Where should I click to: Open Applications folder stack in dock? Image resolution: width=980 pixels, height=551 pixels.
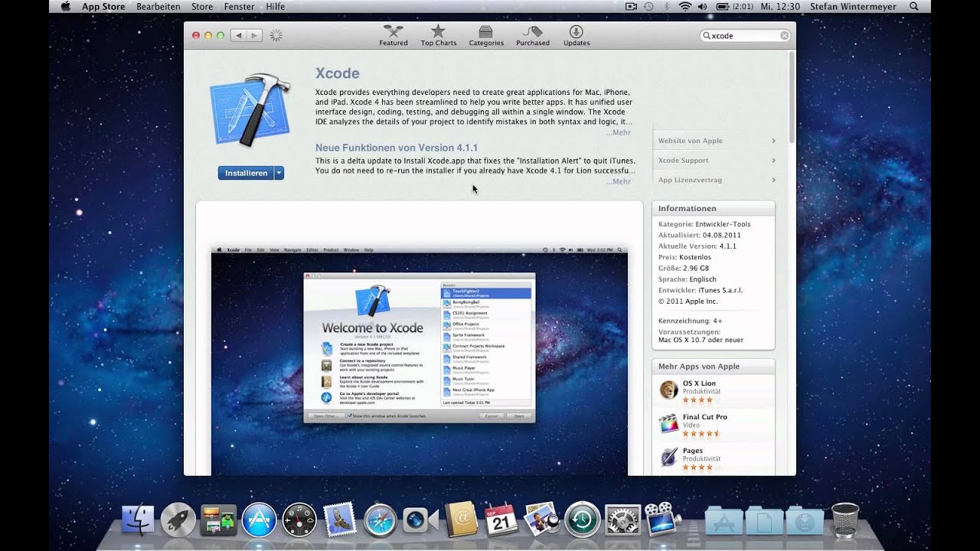(724, 520)
